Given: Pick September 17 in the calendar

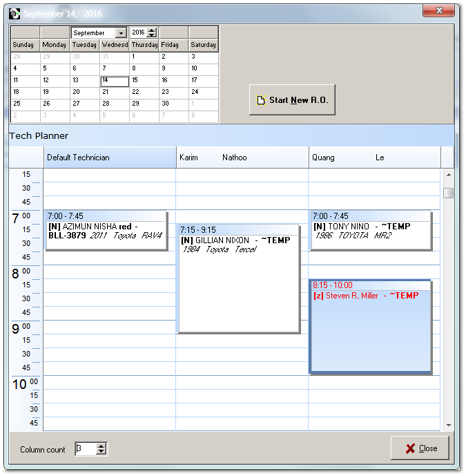Looking at the screenshot, I should 203,81.
